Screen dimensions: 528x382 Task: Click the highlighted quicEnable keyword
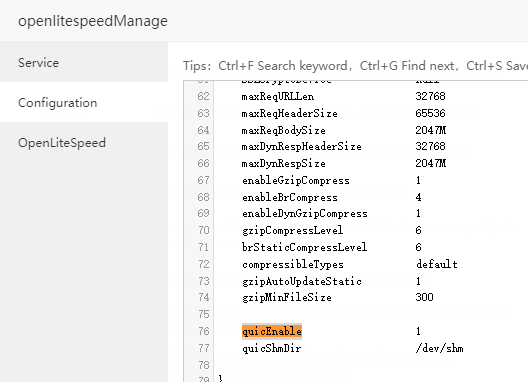pyautogui.click(x=272, y=331)
